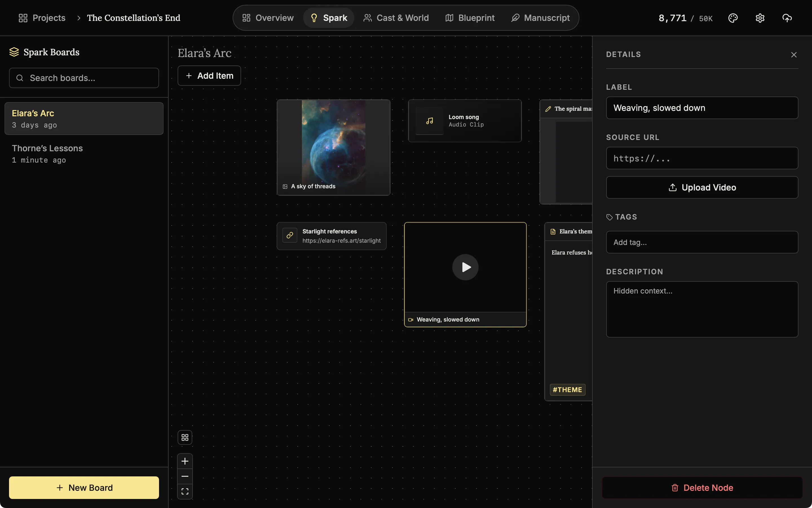812x508 pixels.
Task: Select the Spark tab
Action: [329, 18]
